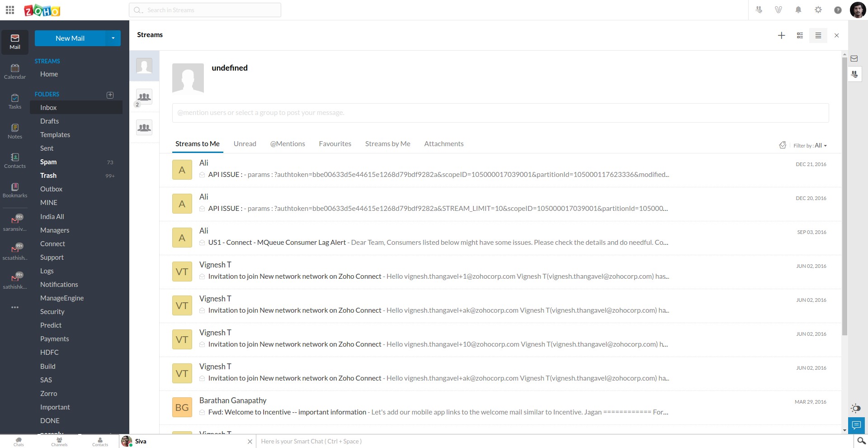Close the Streams panel
Screen dimensions: 868x448
pos(836,35)
